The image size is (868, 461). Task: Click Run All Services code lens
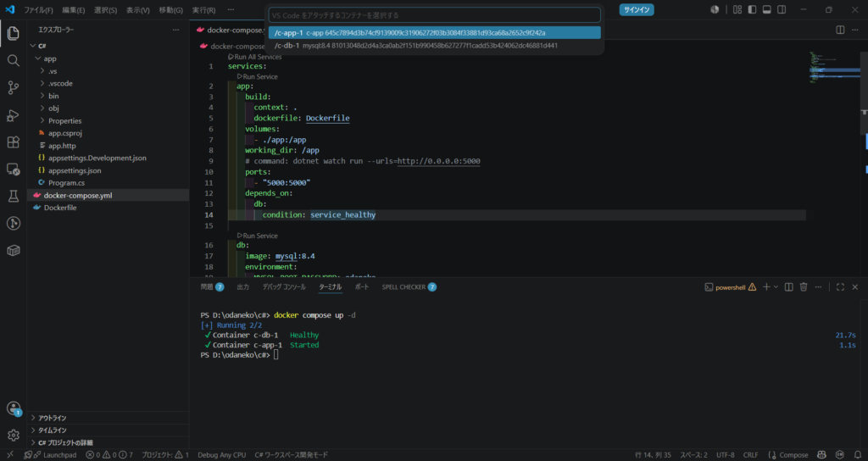point(254,57)
